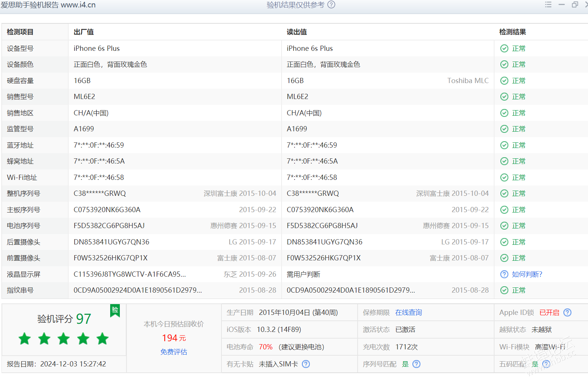Screen dimensions: 588x382
Task: Click 免费评估 free evaluation link
Action: (174, 352)
